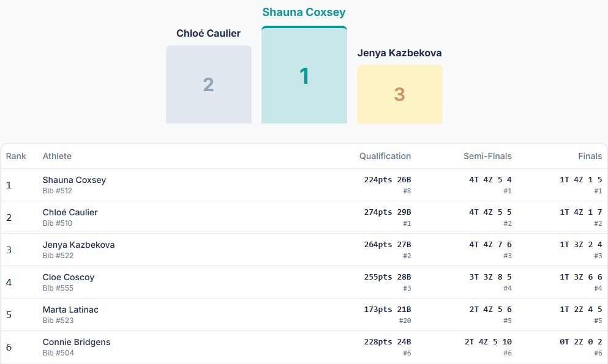The image size is (608, 364).
Task: Click the Athlete column header
Action: (x=57, y=156)
